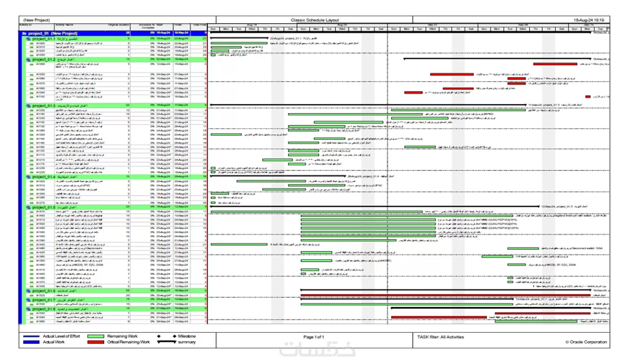The image size is (635, 364).
Task: Click the green activity icon beside A1430
Action: coord(32,286)
